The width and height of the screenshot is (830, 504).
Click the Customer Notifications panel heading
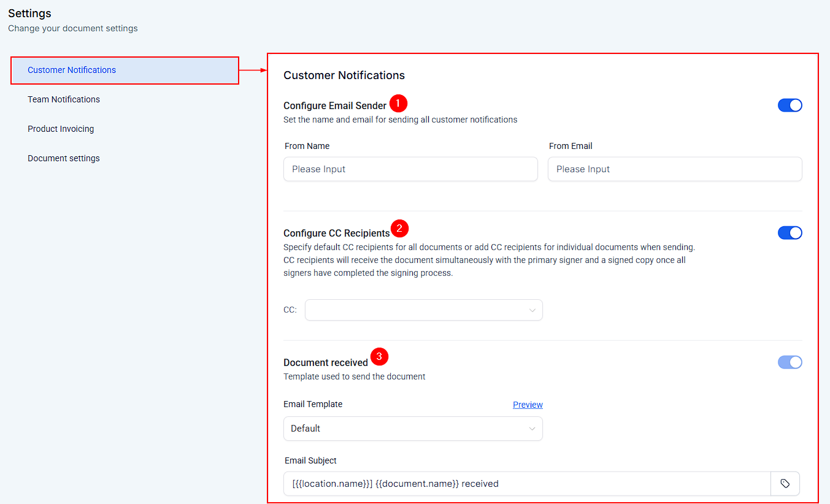click(344, 75)
